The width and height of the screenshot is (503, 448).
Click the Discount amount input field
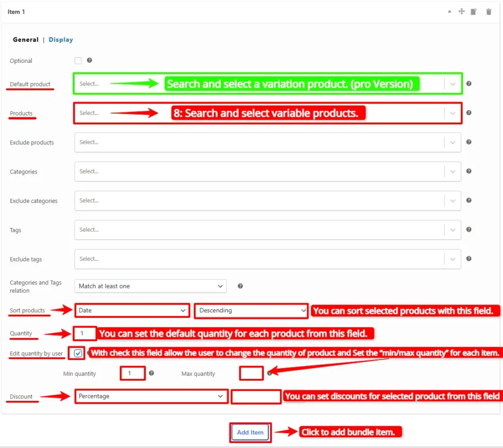256,396
